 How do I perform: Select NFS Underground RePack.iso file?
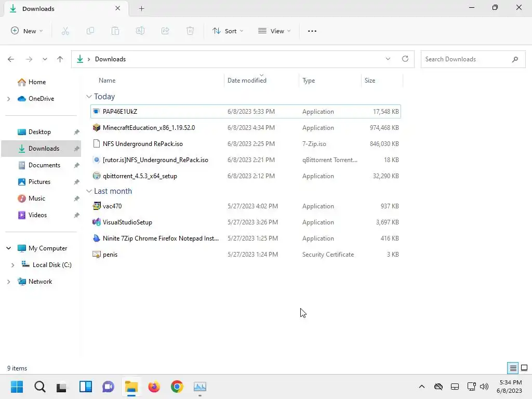(246, 144)
